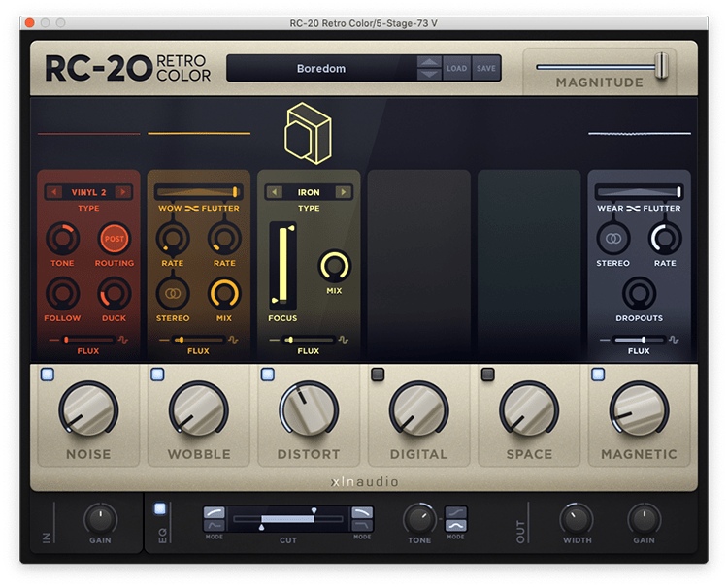Click the Wobble FLUX slider

click(x=198, y=341)
